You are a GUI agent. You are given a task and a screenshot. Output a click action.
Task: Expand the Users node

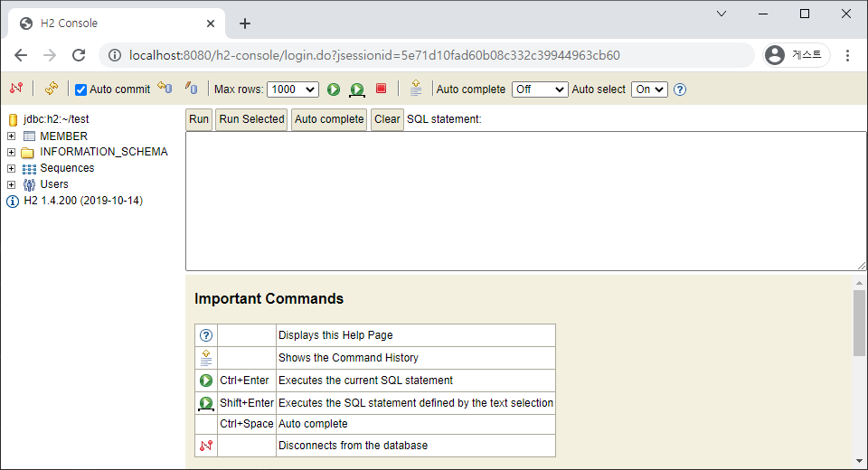[11, 184]
